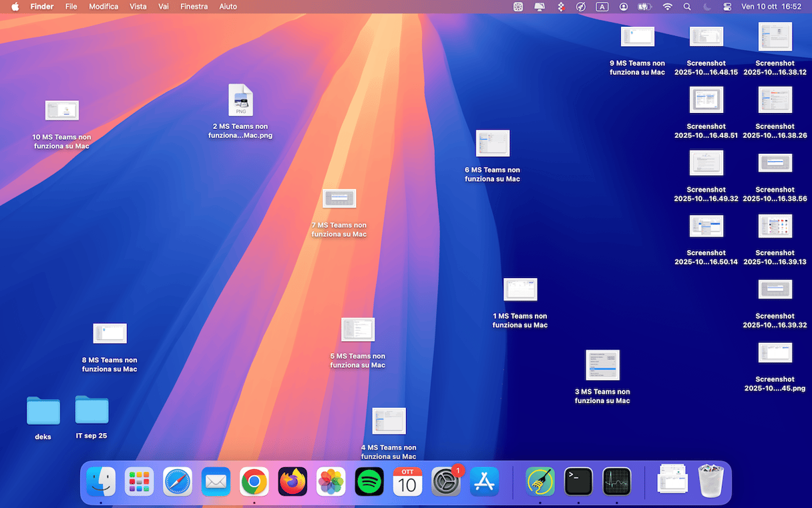Open System Settings with badge
This screenshot has width=812, height=508.
coord(445,481)
